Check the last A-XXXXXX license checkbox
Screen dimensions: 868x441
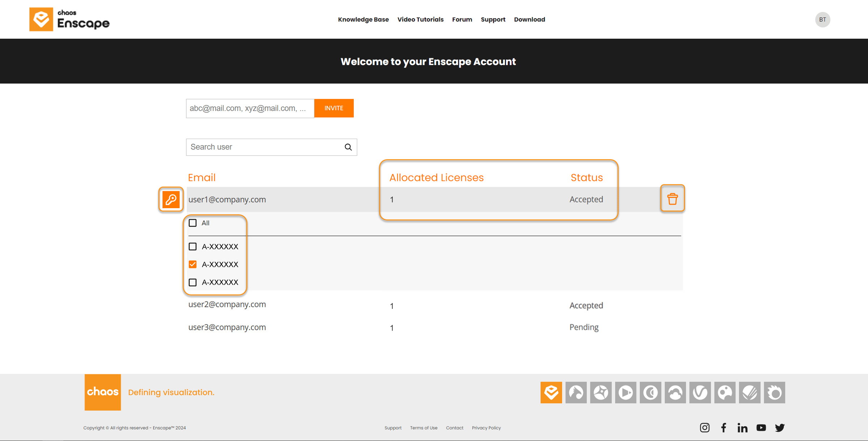click(192, 282)
